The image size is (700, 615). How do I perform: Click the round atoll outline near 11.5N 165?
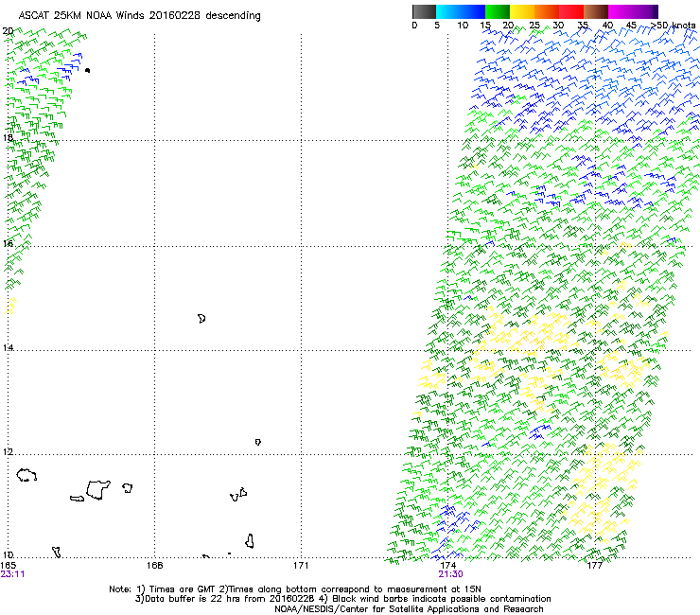(x=26, y=475)
